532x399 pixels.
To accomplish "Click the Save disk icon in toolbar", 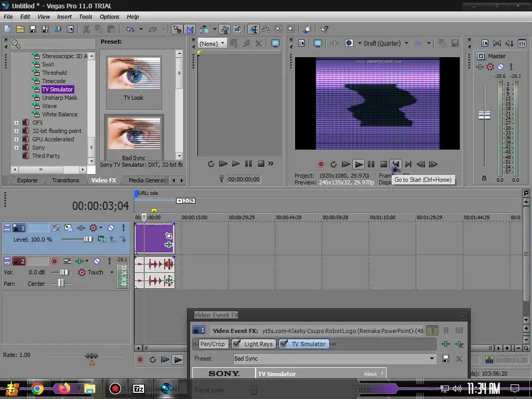I will click(33, 29).
